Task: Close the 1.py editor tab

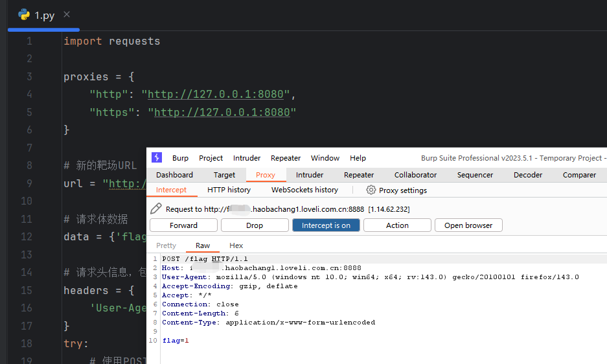Action: [x=67, y=14]
